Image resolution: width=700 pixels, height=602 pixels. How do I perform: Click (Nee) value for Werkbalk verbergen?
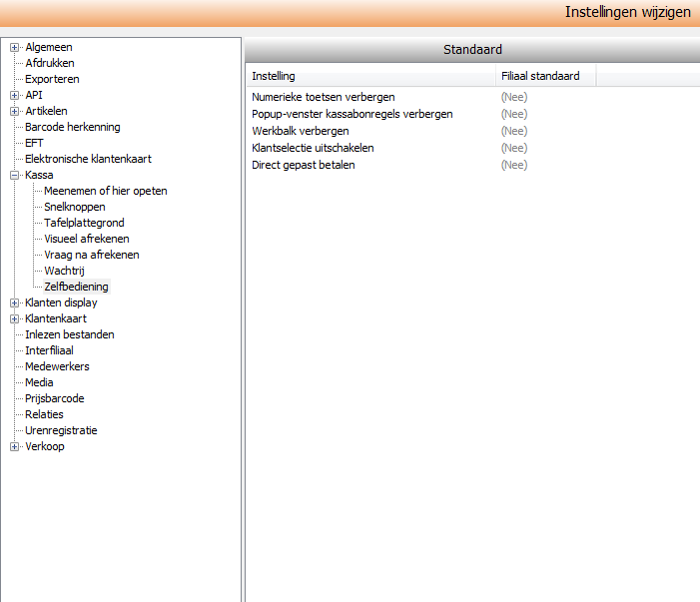pos(514,131)
